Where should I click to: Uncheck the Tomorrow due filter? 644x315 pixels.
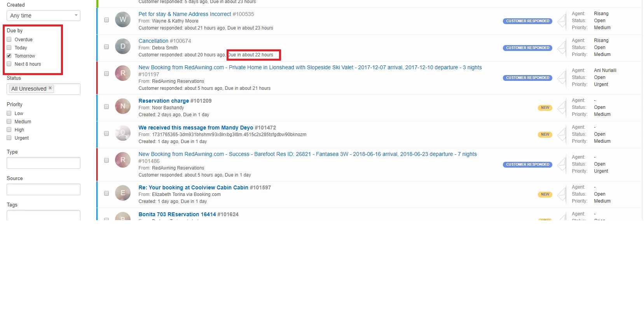(9, 56)
